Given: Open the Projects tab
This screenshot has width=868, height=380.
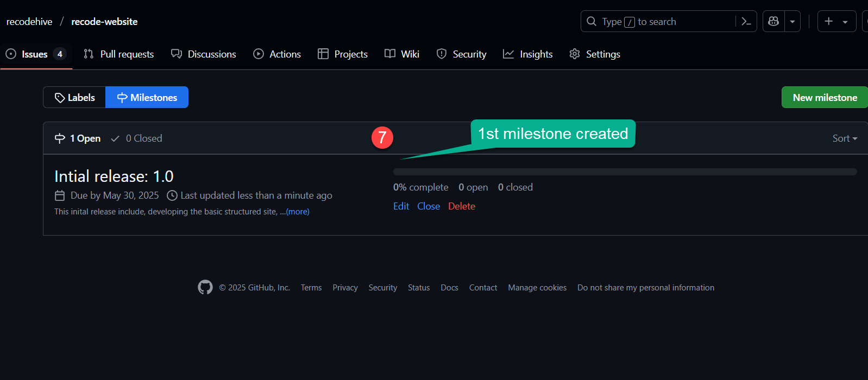Looking at the screenshot, I should tap(343, 54).
